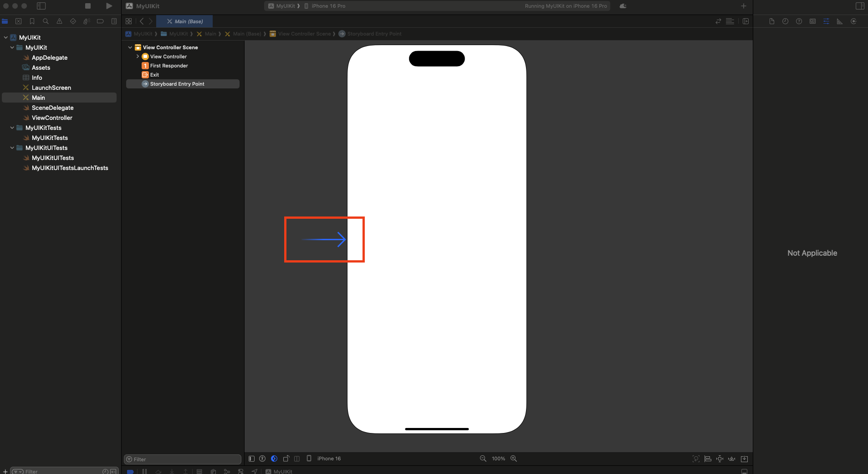Show the Connections inspector
868x474 pixels.
coord(854,21)
